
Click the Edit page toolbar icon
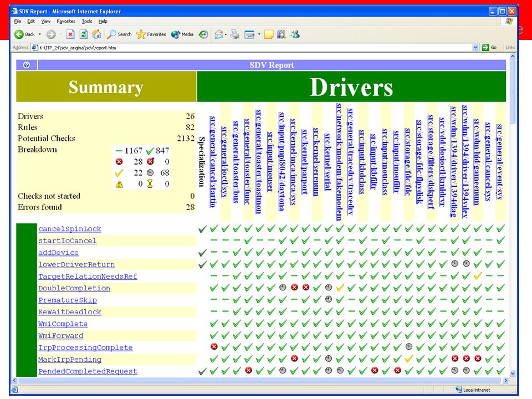coord(249,34)
